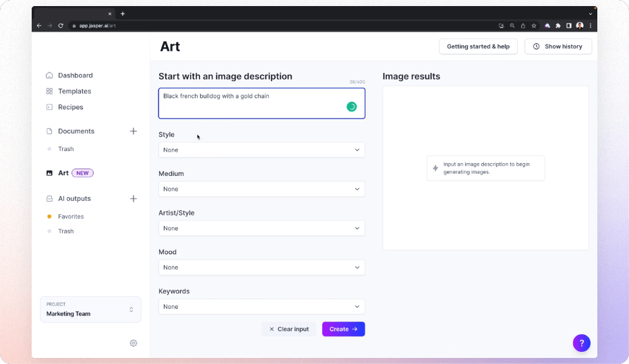Open Trash under AI outputs
The image size is (629, 364).
pyautogui.click(x=66, y=231)
